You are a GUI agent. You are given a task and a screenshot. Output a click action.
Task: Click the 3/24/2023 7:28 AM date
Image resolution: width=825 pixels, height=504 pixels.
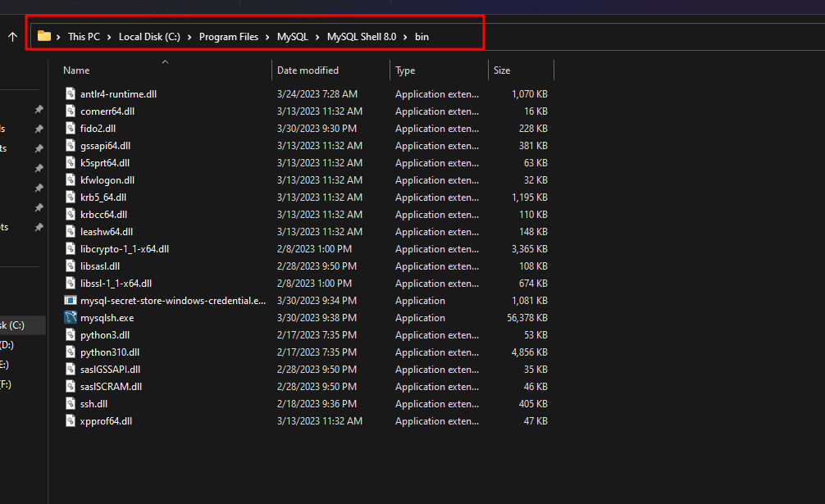(x=317, y=94)
